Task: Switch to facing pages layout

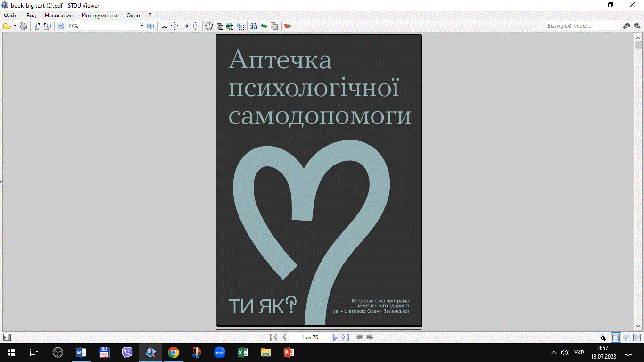Action: pyautogui.click(x=627, y=337)
